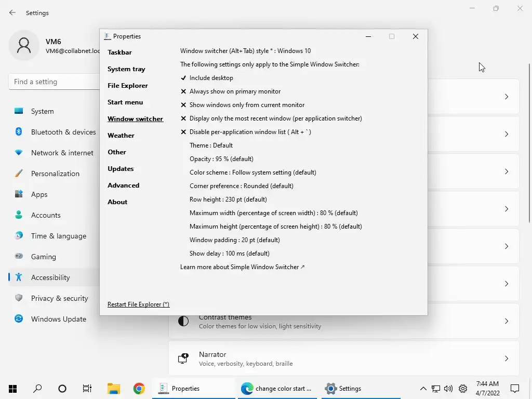Viewport: 532px width, 399px height.
Task: Change Row height 230 pt setting
Action: pyautogui.click(x=228, y=199)
